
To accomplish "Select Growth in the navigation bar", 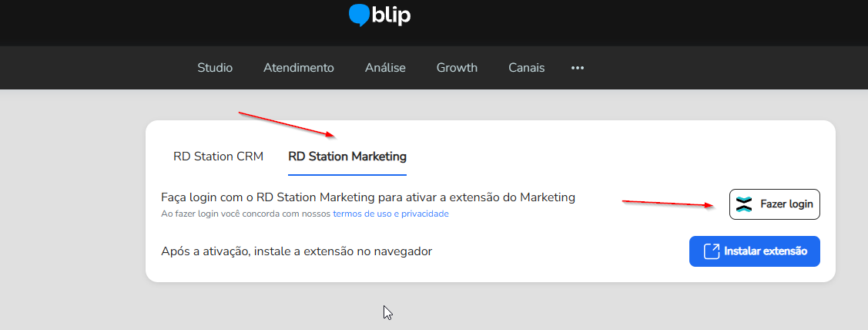I will tap(457, 68).
